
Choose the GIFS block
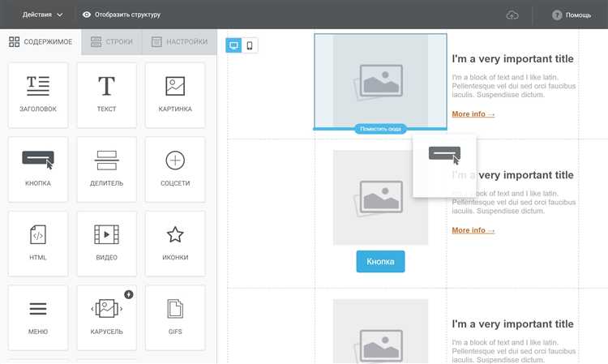pyautogui.click(x=175, y=318)
